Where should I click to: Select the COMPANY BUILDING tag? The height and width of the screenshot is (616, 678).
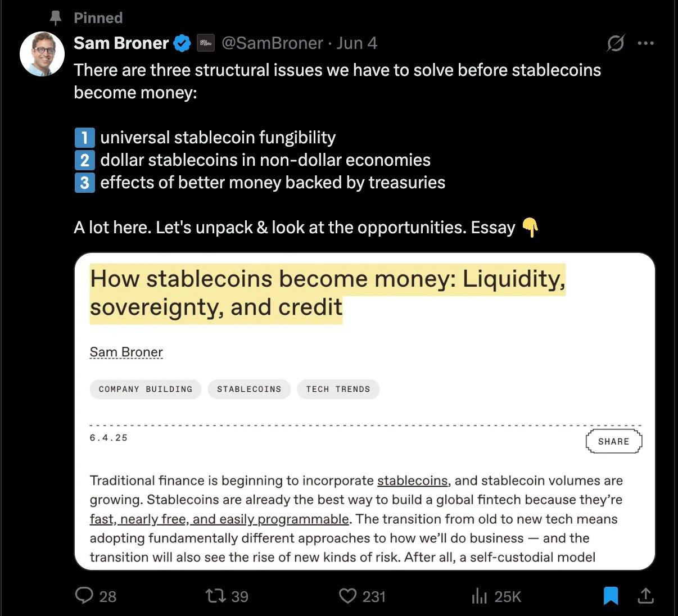145,389
